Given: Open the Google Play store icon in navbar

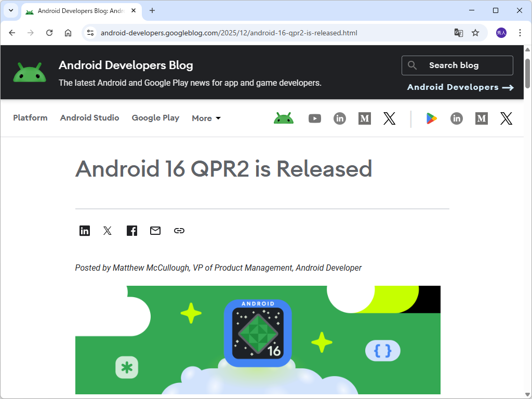Looking at the screenshot, I should click(431, 118).
